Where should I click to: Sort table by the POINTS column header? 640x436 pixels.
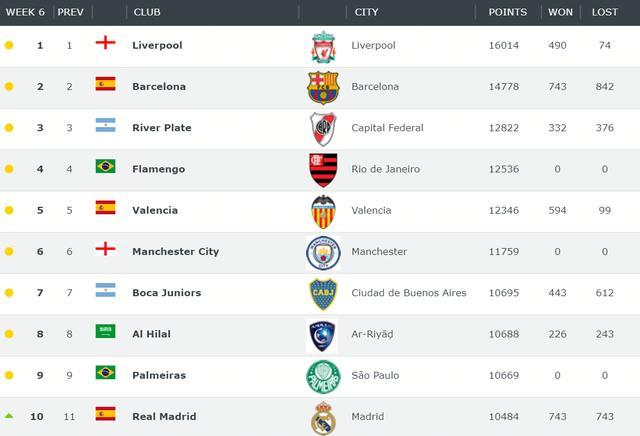click(x=508, y=12)
